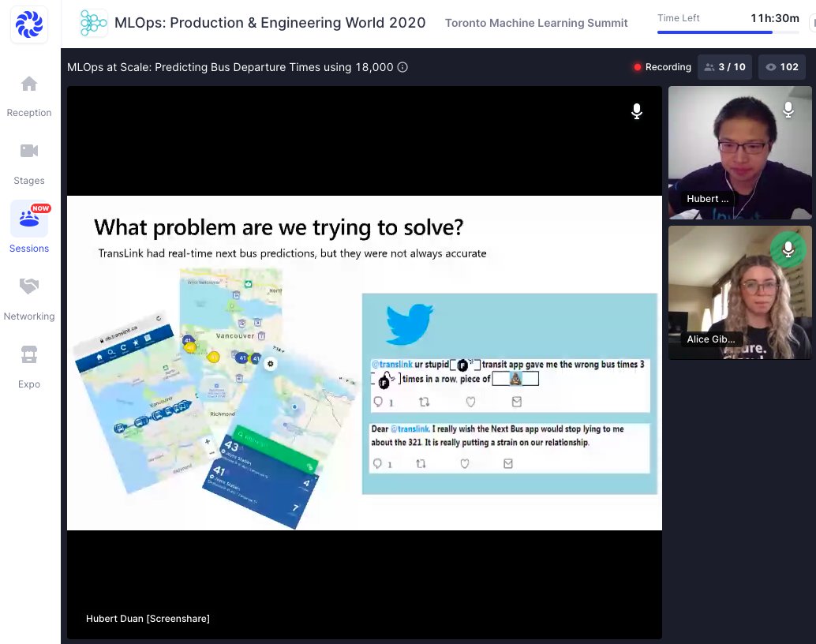
Task: Click envelope icon on the Next Bus tweet
Action: point(508,463)
